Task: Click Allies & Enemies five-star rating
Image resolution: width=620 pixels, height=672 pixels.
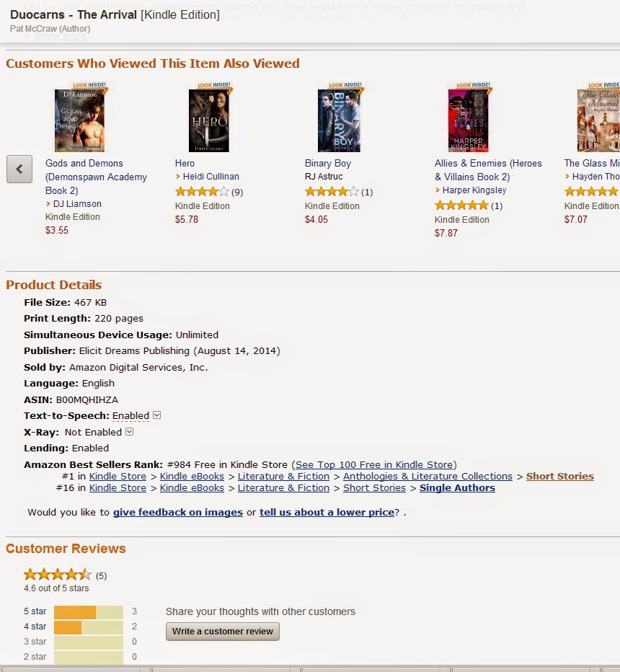Action: pyautogui.click(x=461, y=205)
